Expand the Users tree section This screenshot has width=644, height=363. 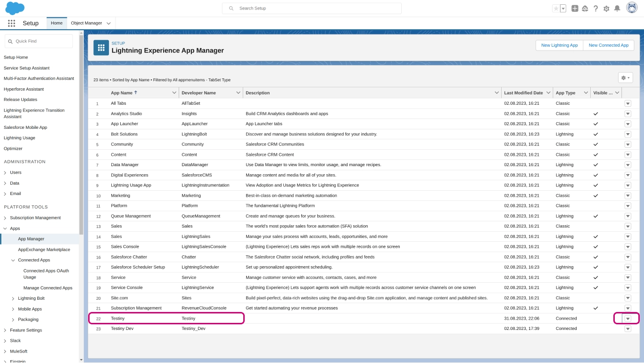(5, 173)
